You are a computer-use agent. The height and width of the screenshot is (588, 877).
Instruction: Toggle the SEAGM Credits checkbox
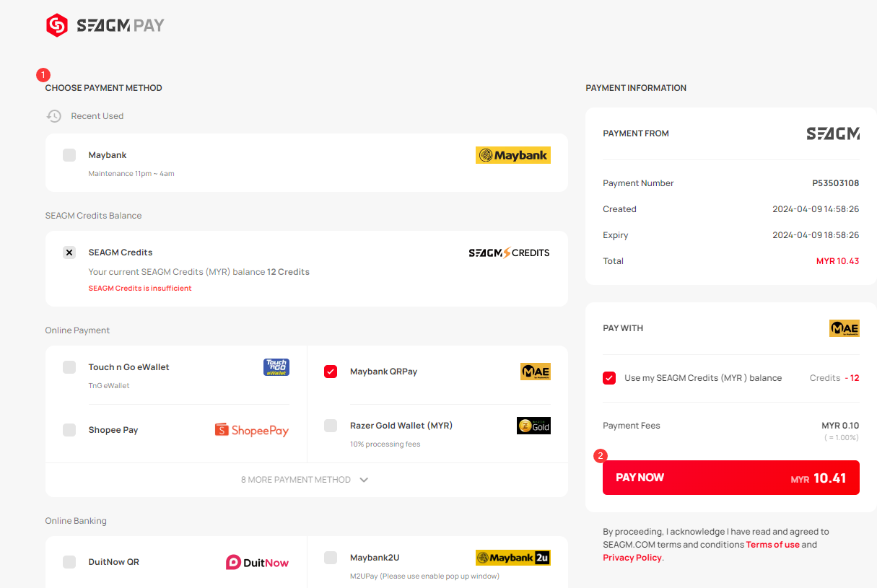pos(69,253)
